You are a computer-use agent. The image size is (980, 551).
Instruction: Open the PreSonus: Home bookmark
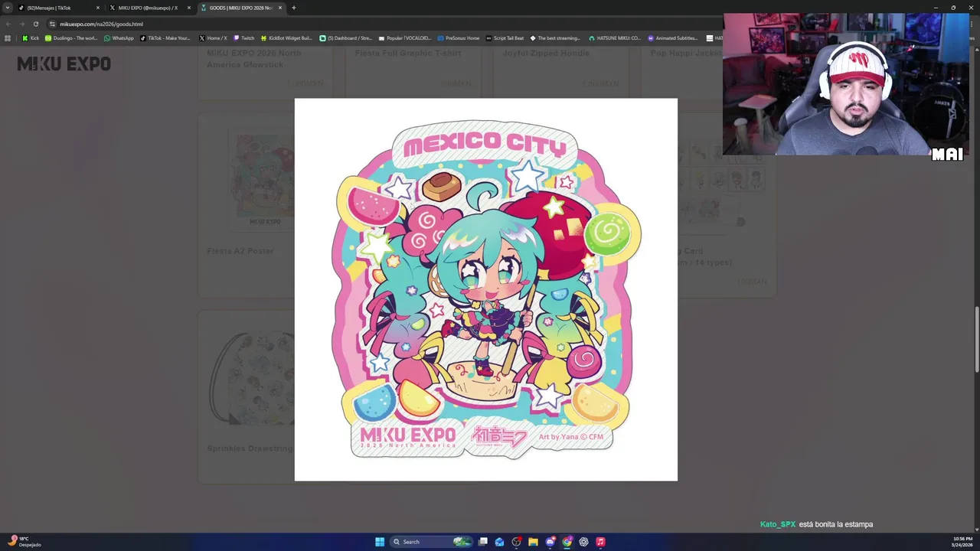[459, 38]
